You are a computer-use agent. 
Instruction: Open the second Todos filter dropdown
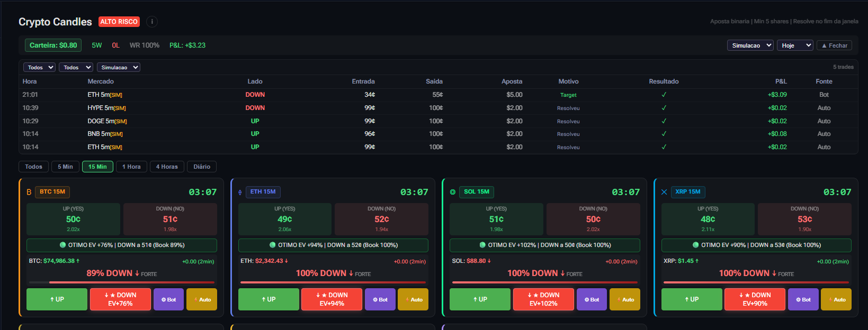click(76, 67)
